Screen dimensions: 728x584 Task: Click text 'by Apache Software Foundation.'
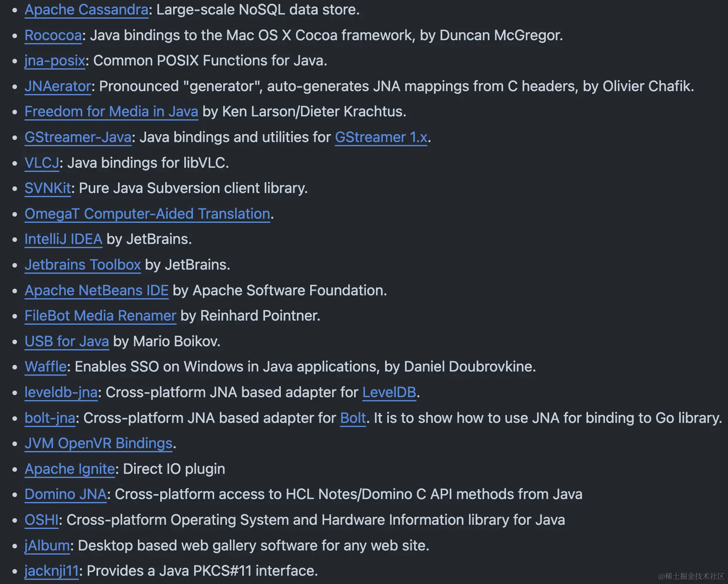coord(280,290)
